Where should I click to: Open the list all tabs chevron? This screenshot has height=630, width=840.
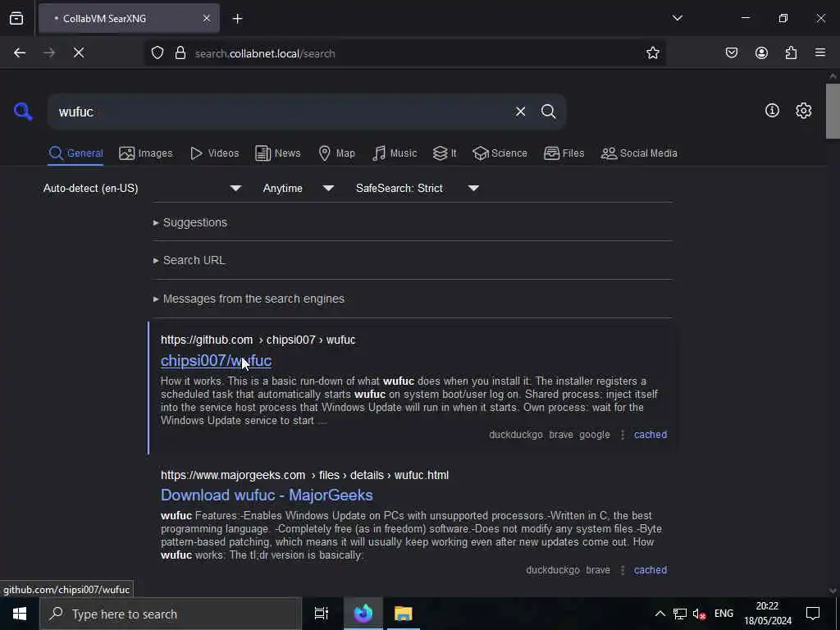[677, 18]
